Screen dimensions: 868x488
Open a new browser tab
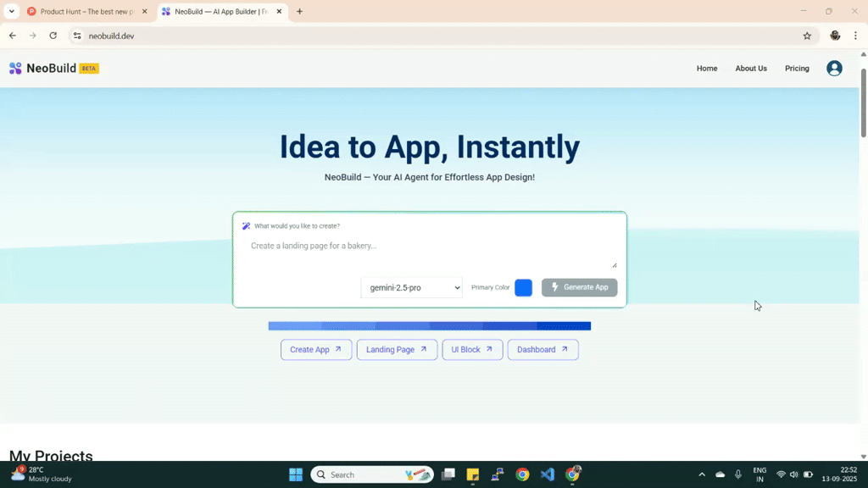click(299, 11)
